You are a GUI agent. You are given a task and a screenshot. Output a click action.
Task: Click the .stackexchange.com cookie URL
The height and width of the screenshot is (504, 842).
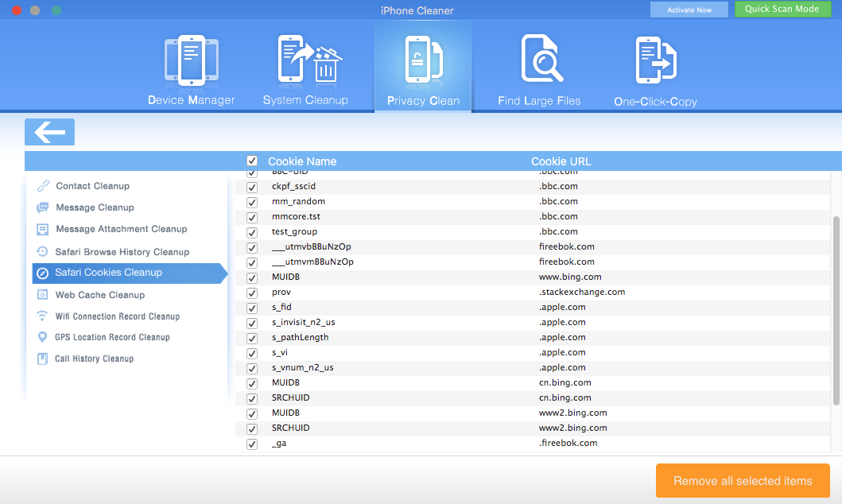tap(582, 292)
